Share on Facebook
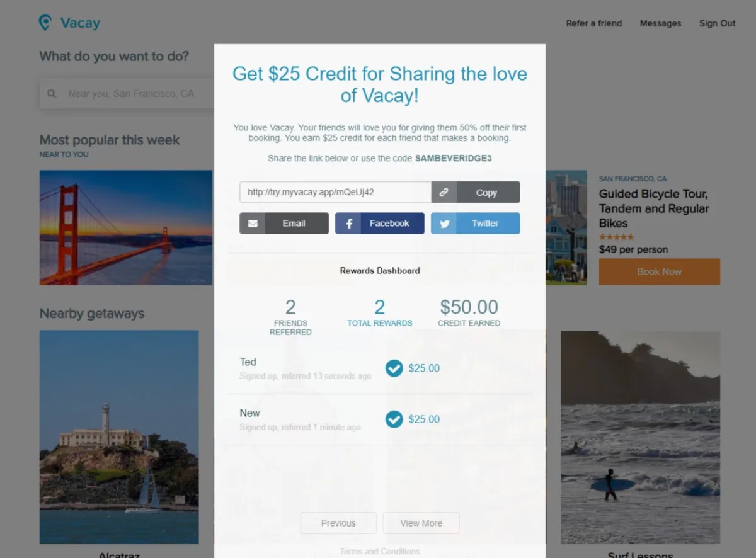Image resolution: width=756 pixels, height=558 pixels. [x=380, y=224]
